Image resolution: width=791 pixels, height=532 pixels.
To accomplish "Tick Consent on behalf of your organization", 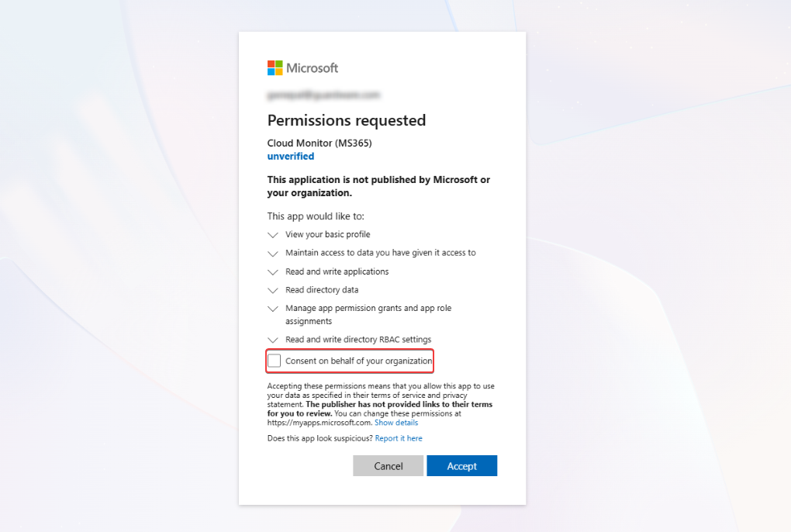I will [x=275, y=361].
